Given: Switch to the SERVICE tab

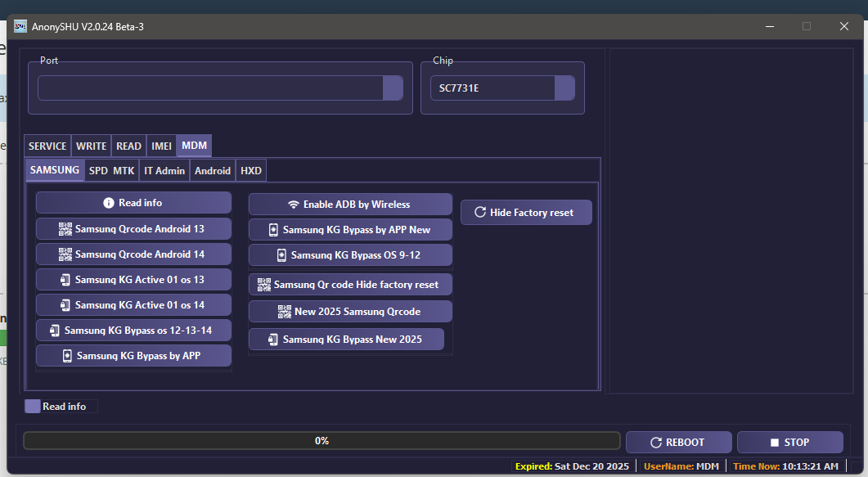Looking at the screenshot, I should coord(47,146).
